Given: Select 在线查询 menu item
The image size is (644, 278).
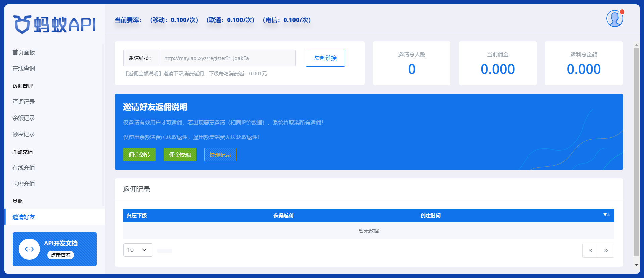Looking at the screenshot, I should point(24,68).
